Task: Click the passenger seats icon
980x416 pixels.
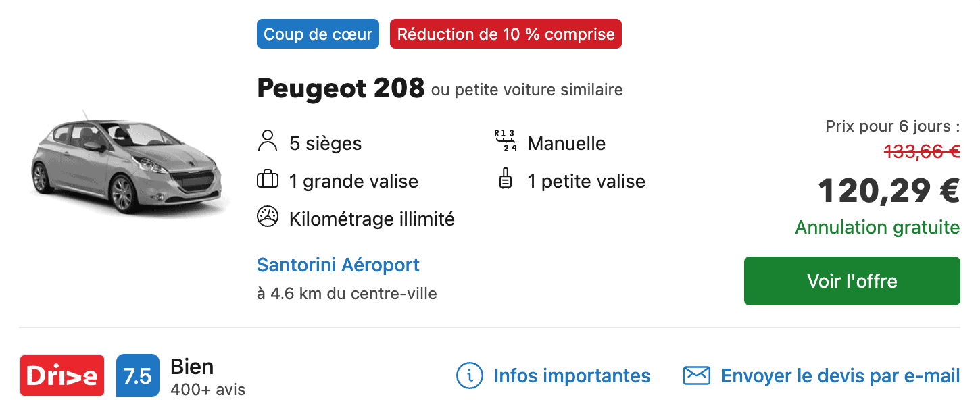Action: (268, 142)
